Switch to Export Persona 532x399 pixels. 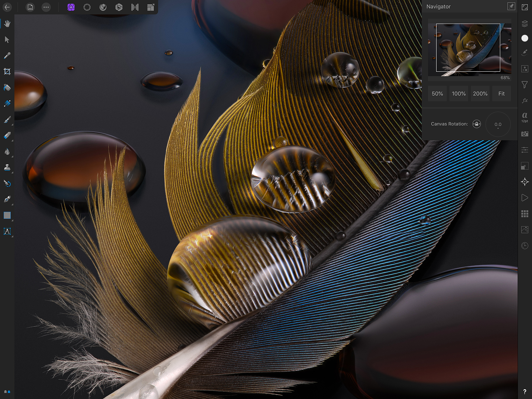click(151, 7)
